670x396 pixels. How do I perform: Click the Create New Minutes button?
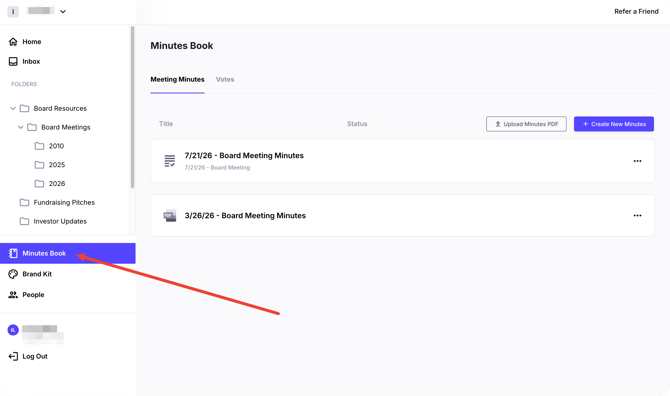pyautogui.click(x=614, y=124)
